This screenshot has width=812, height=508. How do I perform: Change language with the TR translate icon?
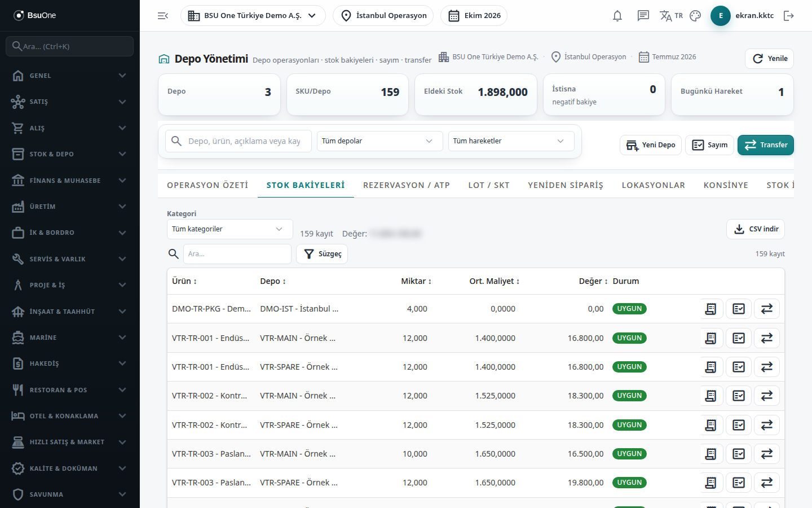(671, 16)
